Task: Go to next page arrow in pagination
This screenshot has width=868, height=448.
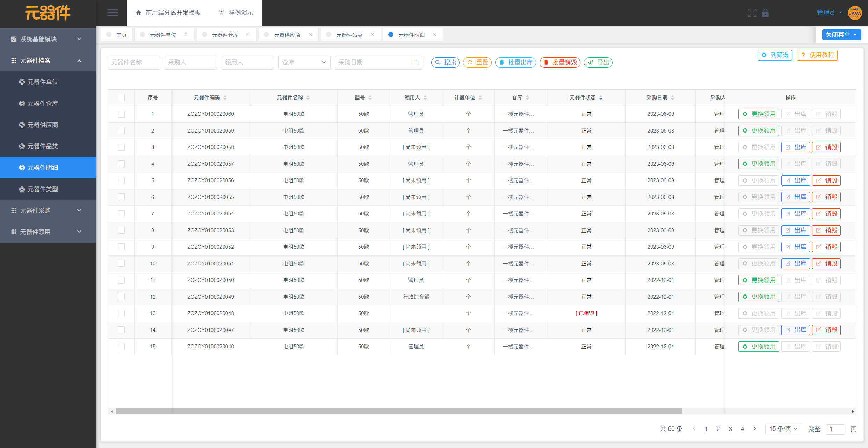Action: point(755,429)
